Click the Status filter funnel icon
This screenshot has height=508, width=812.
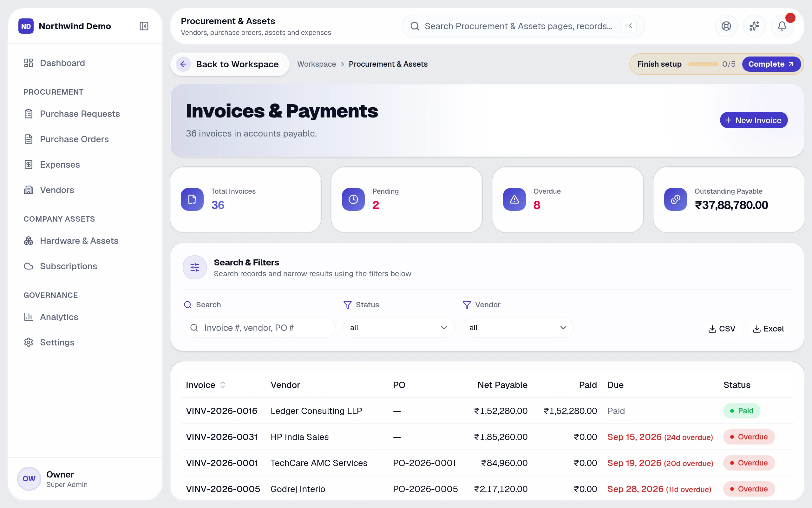click(348, 305)
